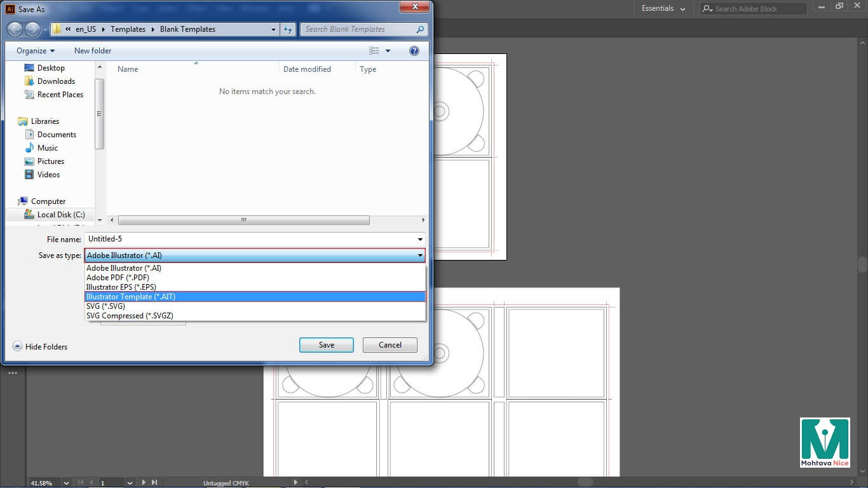Viewport: 868px width, 488px height.
Task: Click the Back navigation arrow button
Action: 15,29
